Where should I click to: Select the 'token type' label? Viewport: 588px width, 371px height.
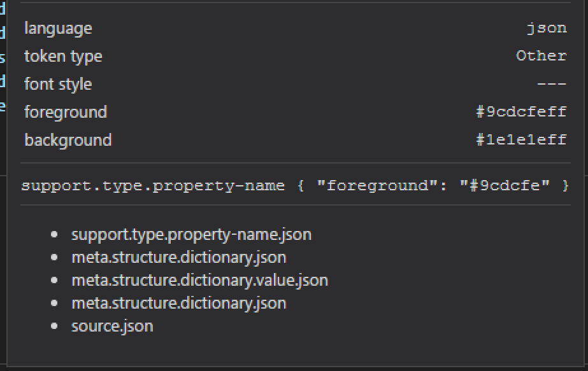(63, 57)
